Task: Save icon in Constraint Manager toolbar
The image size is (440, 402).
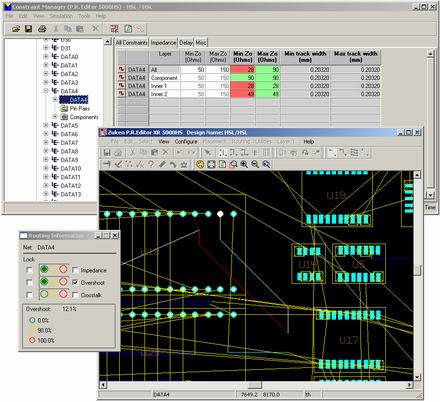Action: [x=29, y=29]
